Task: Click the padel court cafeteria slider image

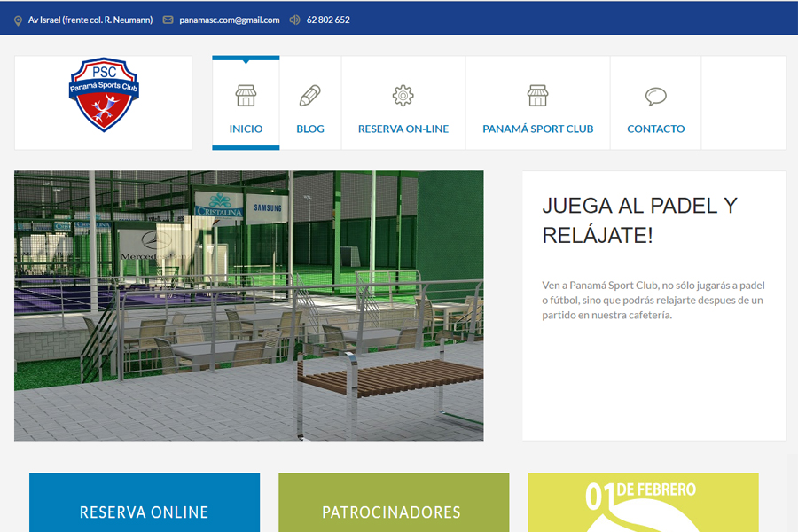Action: pyautogui.click(x=248, y=305)
